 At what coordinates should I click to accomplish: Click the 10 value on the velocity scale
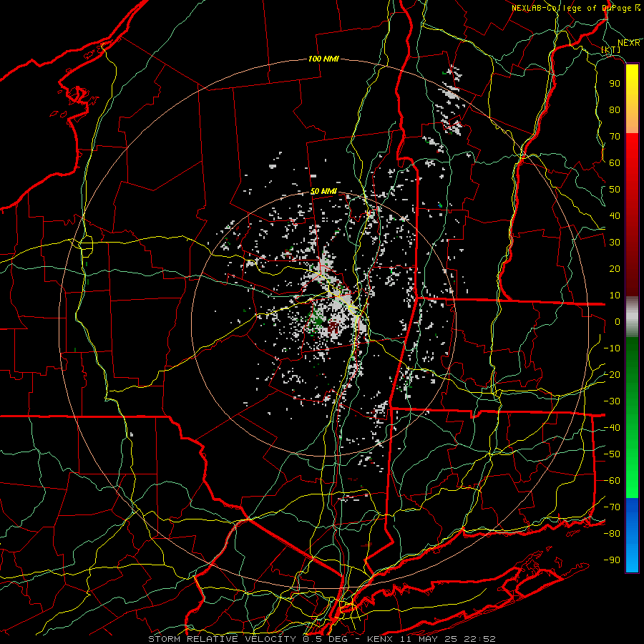(x=615, y=296)
